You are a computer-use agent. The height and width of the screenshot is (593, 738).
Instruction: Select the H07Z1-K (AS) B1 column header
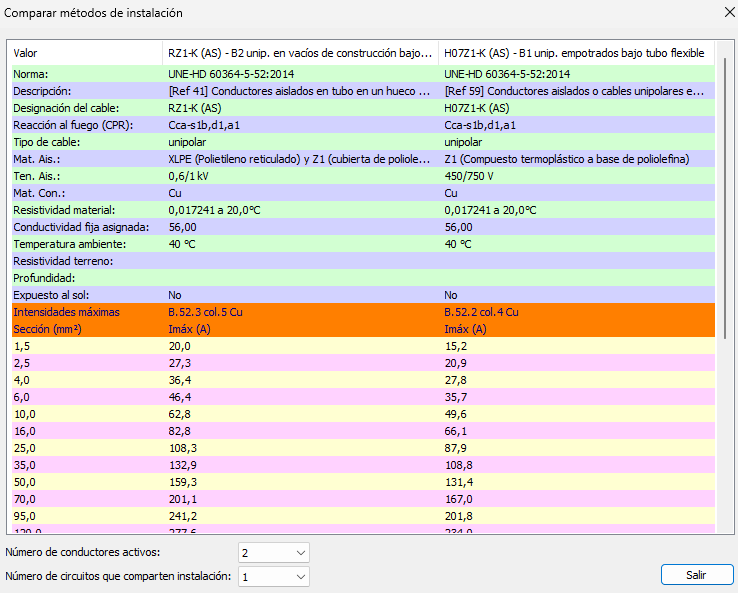point(575,53)
